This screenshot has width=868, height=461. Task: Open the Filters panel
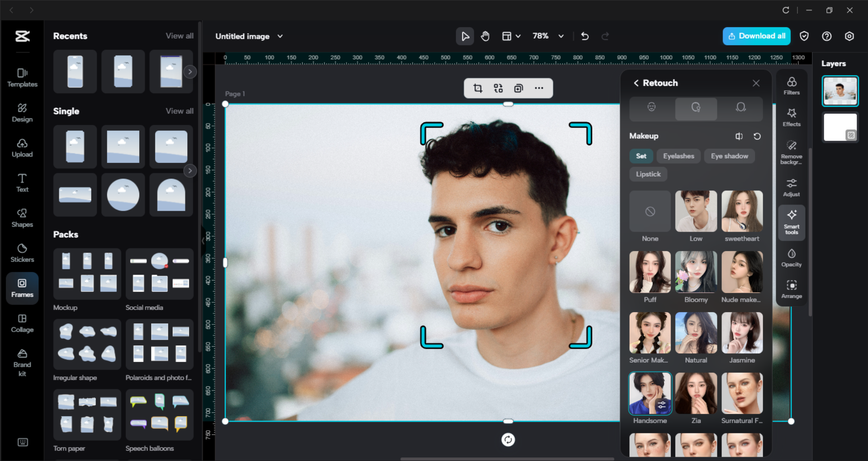pos(791,86)
